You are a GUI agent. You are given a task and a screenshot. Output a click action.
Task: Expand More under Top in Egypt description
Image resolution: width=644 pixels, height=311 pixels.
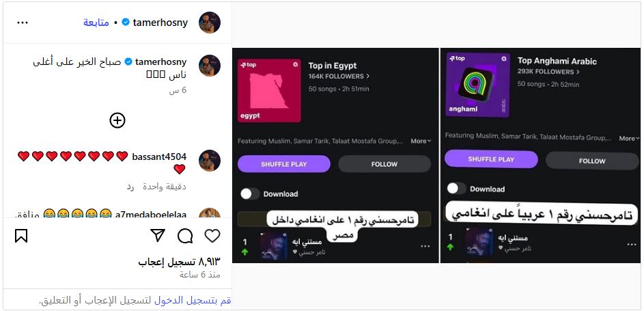(421, 141)
